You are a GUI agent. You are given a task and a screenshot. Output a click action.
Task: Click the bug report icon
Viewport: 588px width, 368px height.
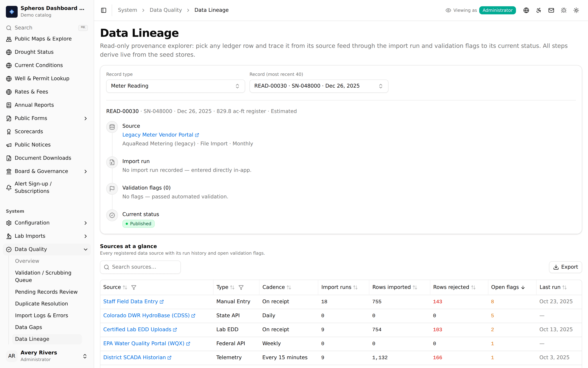(x=564, y=10)
